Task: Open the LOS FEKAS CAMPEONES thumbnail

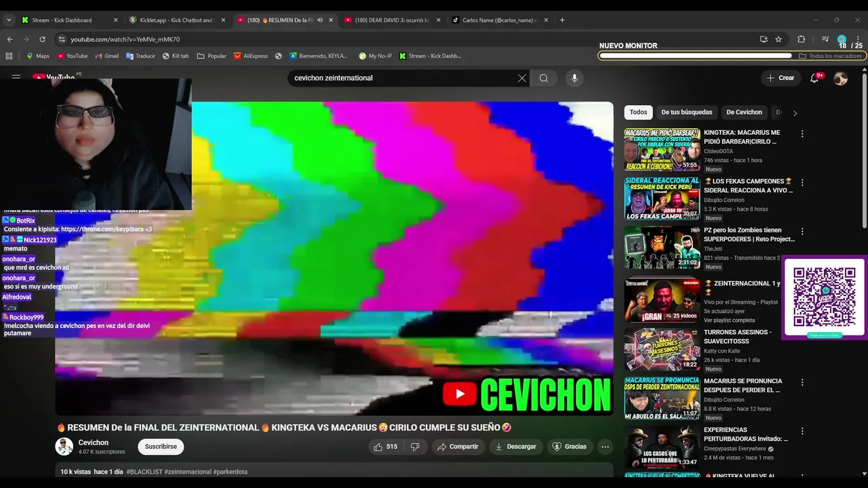Action: point(662,199)
